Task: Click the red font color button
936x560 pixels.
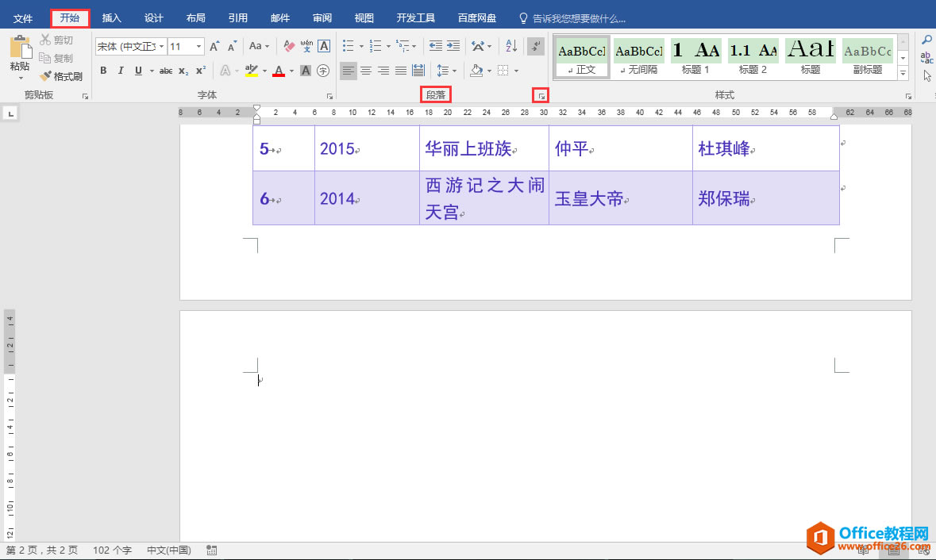Action: [279, 71]
